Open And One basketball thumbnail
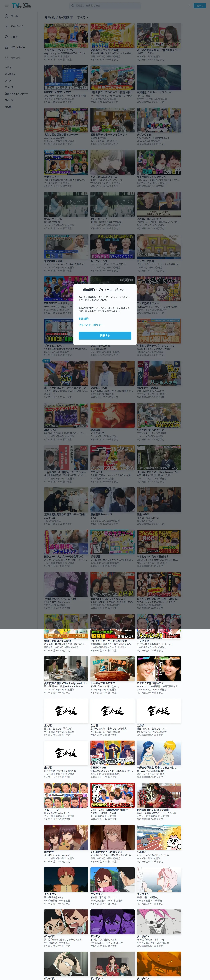This screenshot has width=210, height=980. pos(66,415)
